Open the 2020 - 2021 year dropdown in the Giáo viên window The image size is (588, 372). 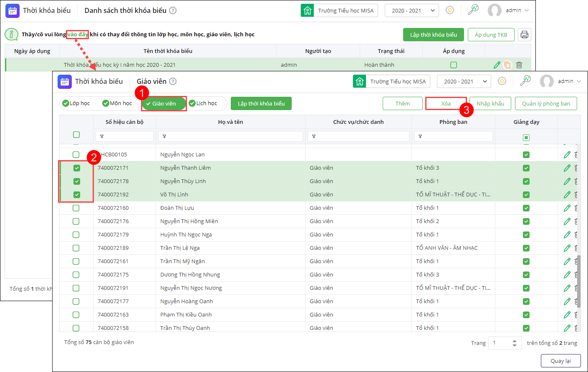[x=464, y=81]
